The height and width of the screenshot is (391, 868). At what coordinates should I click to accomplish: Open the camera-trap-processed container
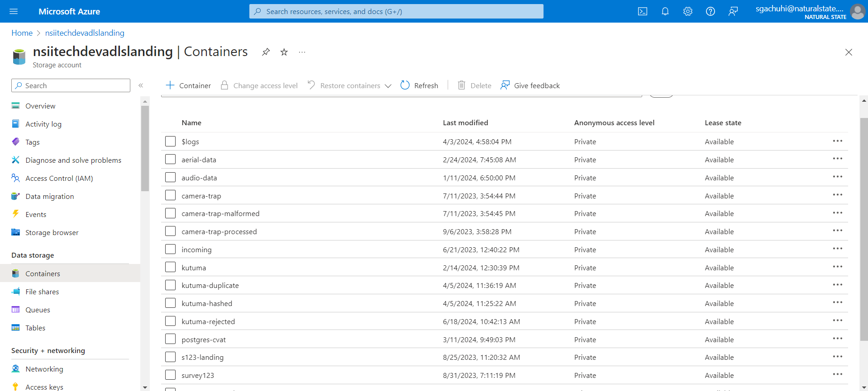tap(219, 232)
